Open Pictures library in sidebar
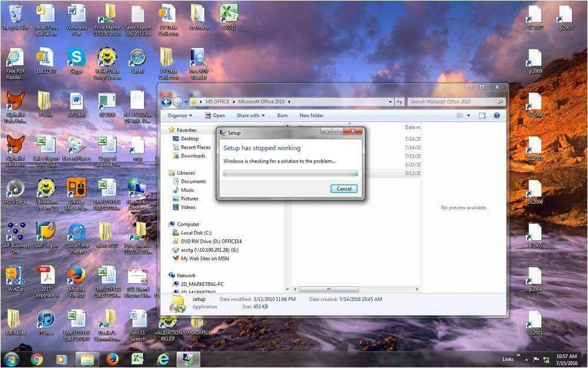This screenshot has height=368, width=588. (x=185, y=199)
